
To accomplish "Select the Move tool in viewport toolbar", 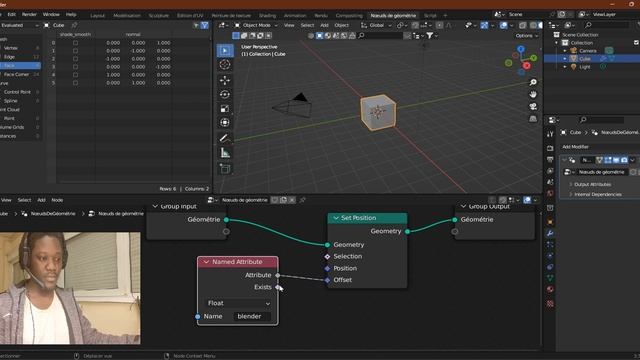I will (x=225, y=80).
